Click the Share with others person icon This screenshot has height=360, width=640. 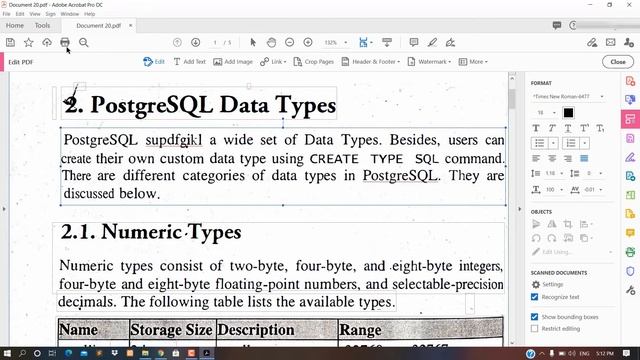pos(629,42)
